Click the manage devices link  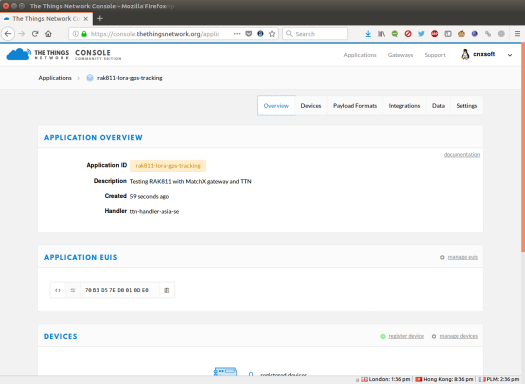459,336
